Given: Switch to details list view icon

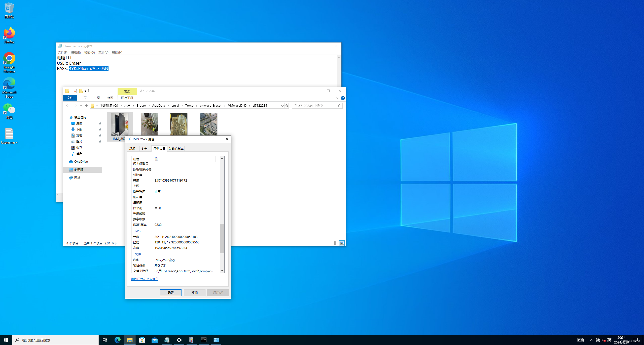Looking at the screenshot, I should (x=336, y=243).
